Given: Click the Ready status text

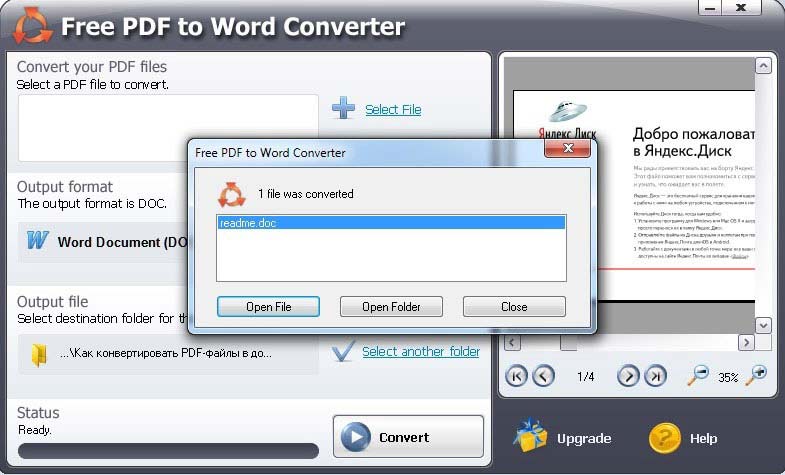Looking at the screenshot, I should tap(35, 429).
